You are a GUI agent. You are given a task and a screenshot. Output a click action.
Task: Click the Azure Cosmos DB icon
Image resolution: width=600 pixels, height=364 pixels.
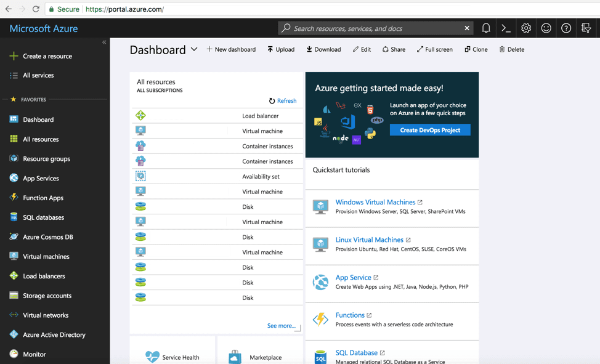click(14, 237)
